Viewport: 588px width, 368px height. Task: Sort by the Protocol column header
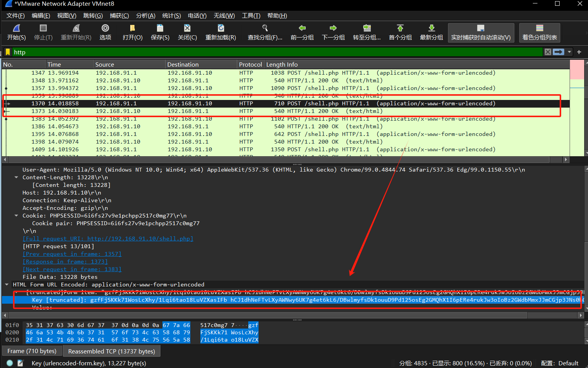(x=251, y=64)
